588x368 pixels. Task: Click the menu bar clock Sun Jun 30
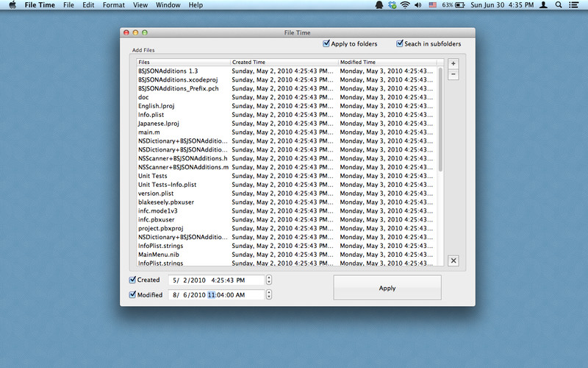coord(502,5)
